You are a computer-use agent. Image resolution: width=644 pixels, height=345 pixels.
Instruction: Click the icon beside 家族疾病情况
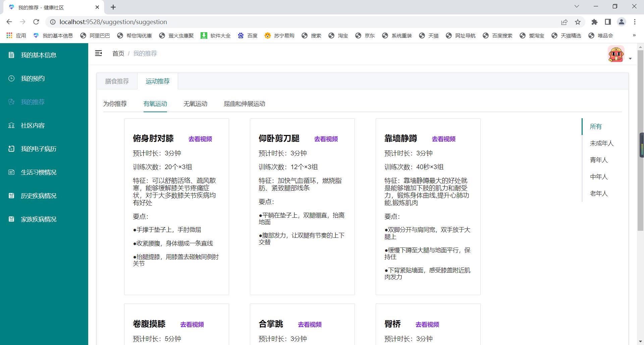11,219
